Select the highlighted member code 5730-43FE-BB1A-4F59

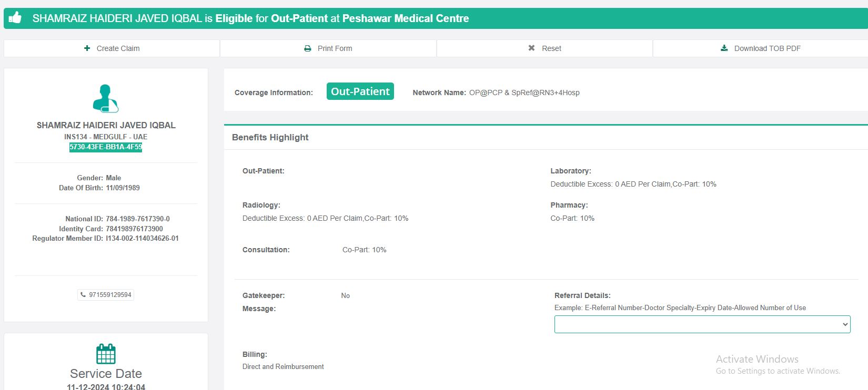[106, 147]
